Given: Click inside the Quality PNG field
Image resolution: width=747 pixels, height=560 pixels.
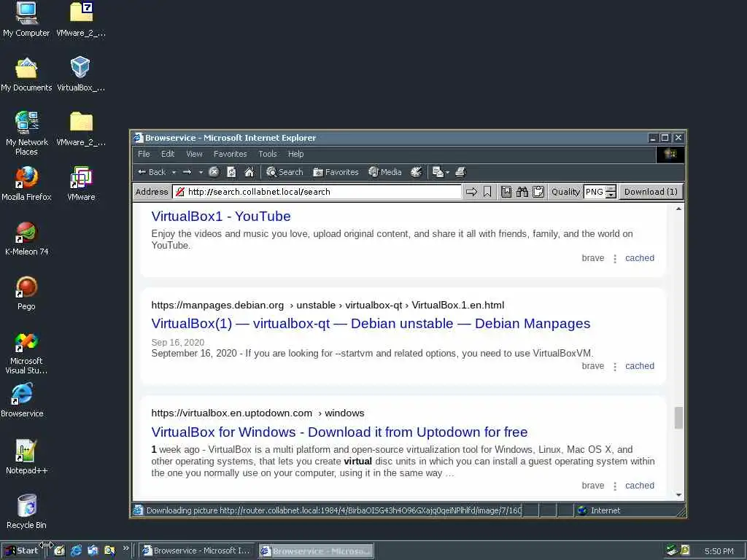Looking at the screenshot, I should [594, 192].
